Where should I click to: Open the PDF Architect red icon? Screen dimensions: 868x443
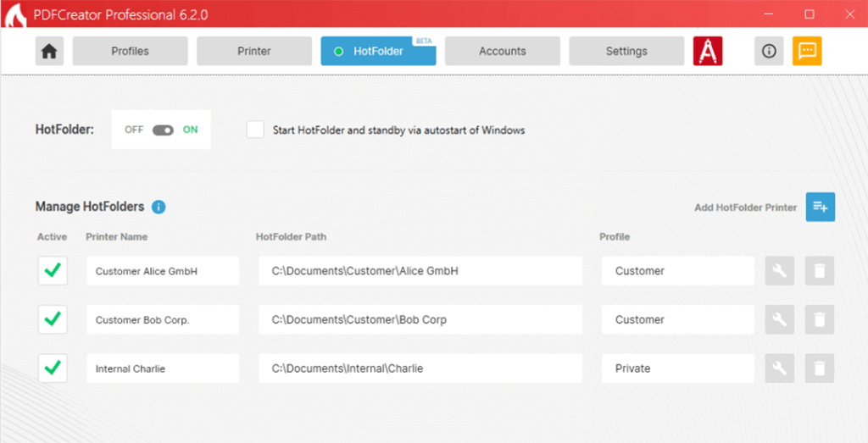(707, 52)
